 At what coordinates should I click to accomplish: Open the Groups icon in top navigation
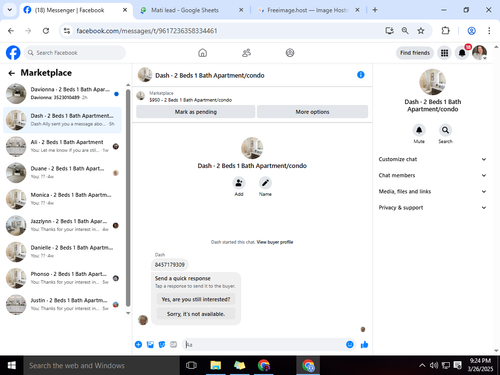tap(290, 53)
